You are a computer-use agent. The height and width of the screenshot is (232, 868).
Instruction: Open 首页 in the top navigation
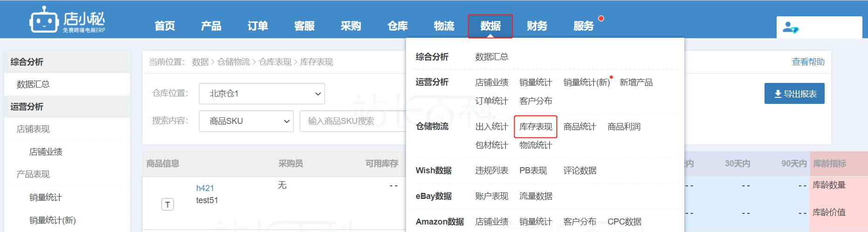point(165,26)
